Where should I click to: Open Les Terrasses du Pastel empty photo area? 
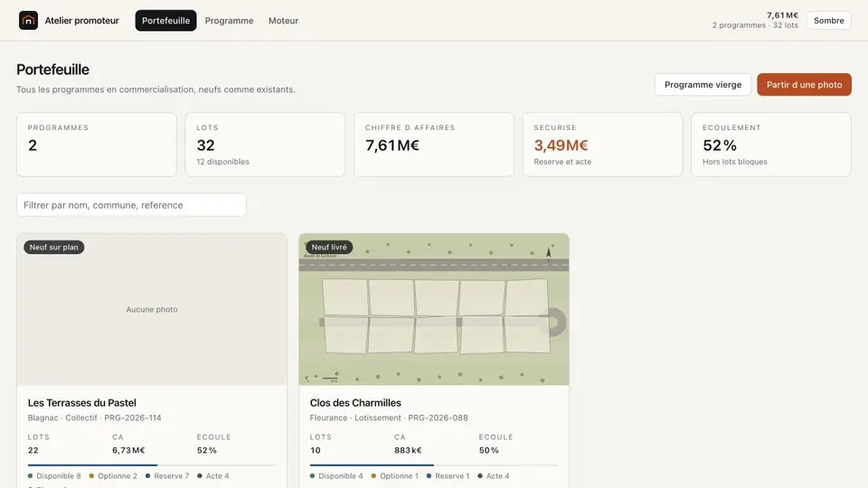click(x=152, y=309)
